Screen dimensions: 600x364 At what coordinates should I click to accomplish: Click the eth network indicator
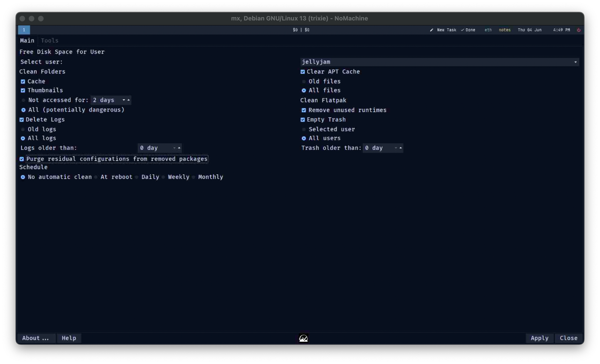(488, 30)
